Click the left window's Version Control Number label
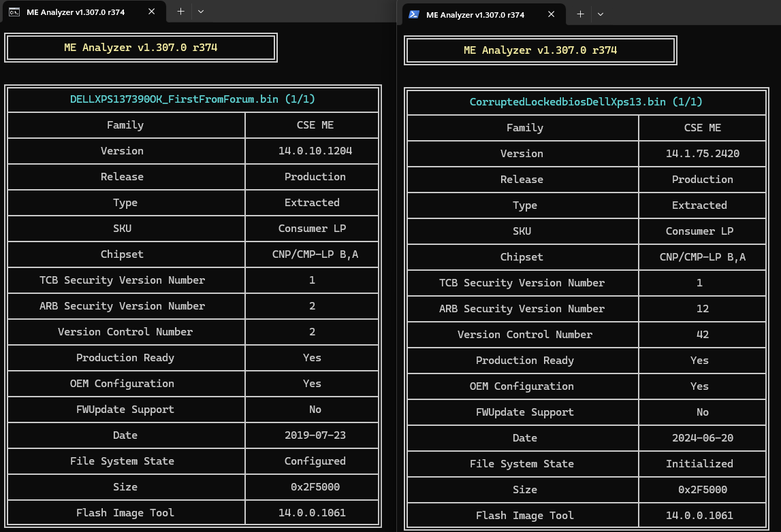 tap(125, 332)
